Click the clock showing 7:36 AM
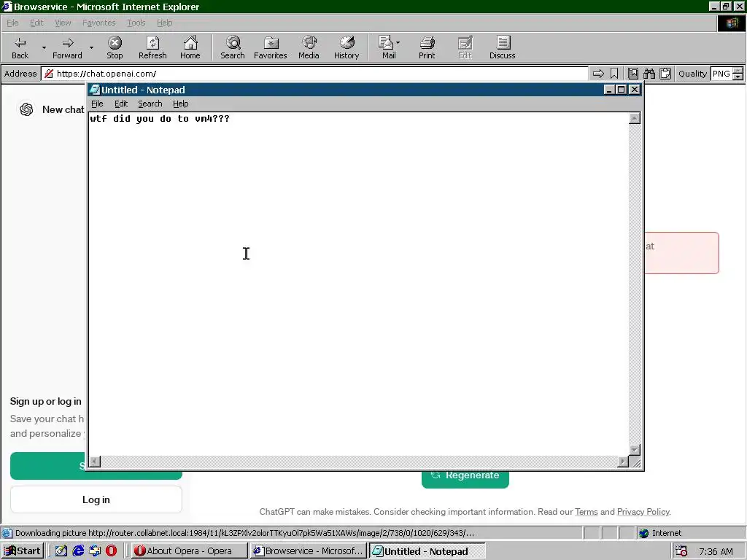747x560 pixels. point(716,551)
